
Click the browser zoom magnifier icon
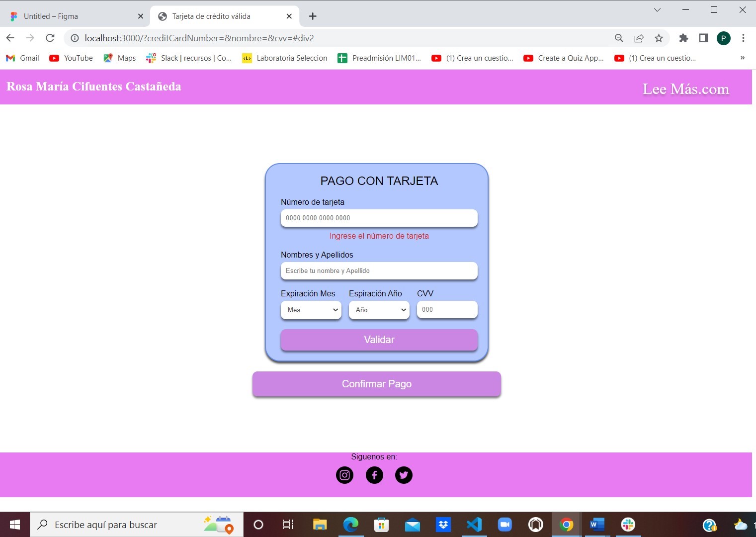pyautogui.click(x=619, y=38)
